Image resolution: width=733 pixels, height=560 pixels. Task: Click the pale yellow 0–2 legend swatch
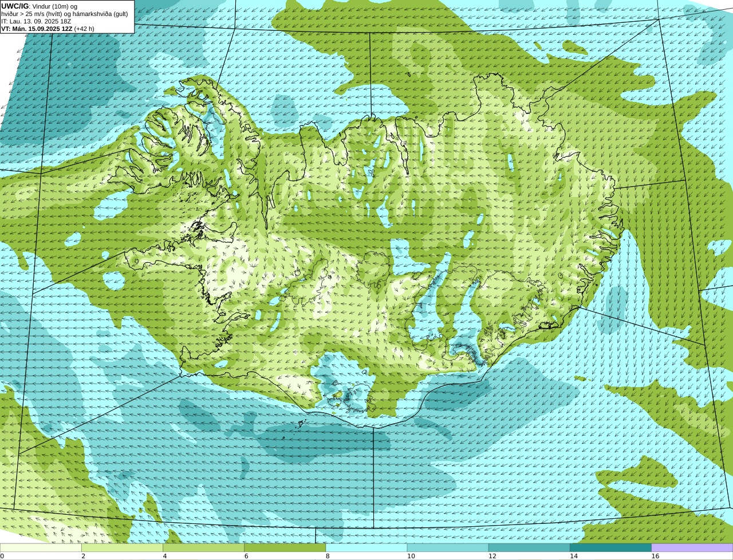click(x=41, y=547)
